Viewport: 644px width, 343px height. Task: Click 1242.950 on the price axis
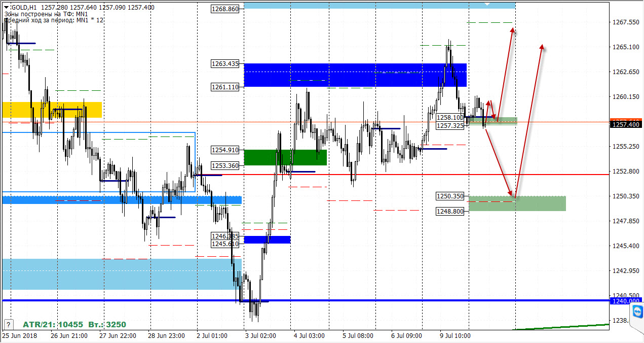[626, 271]
